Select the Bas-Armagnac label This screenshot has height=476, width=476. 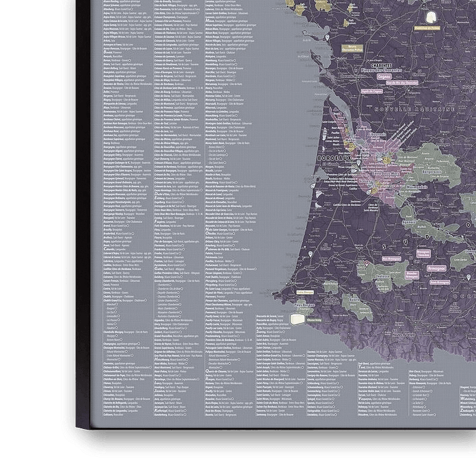(391, 258)
